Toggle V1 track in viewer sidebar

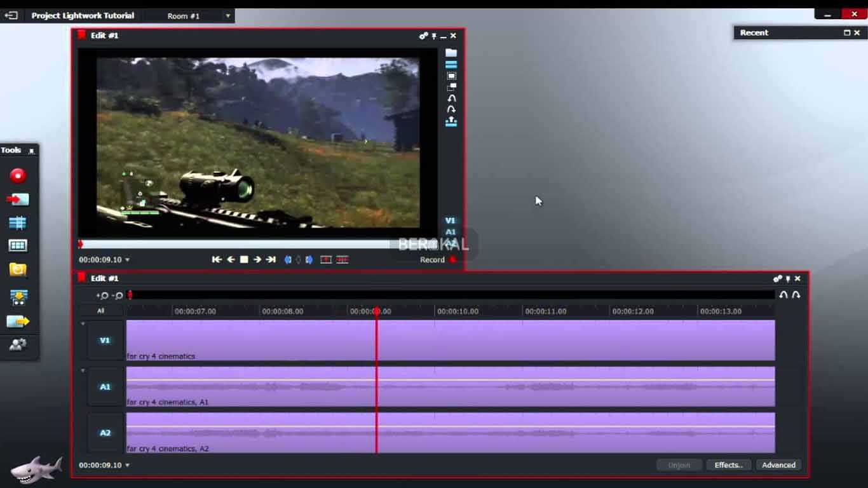coord(451,220)
